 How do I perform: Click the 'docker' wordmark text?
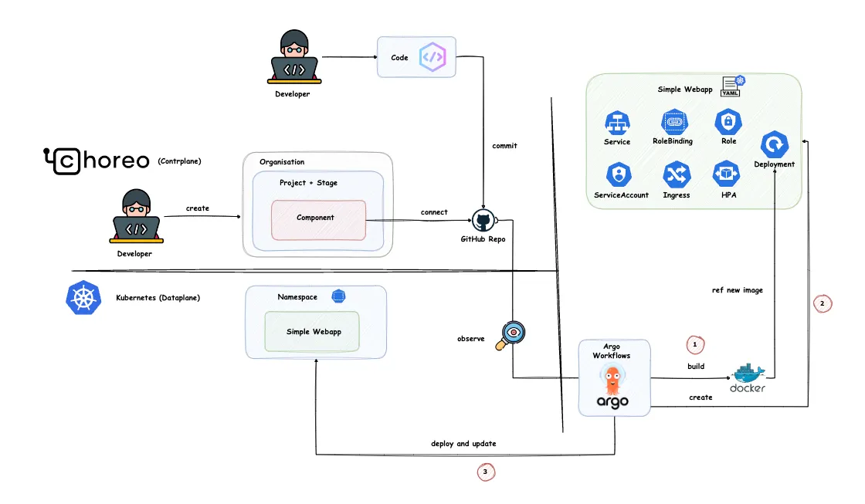point(748,388)
